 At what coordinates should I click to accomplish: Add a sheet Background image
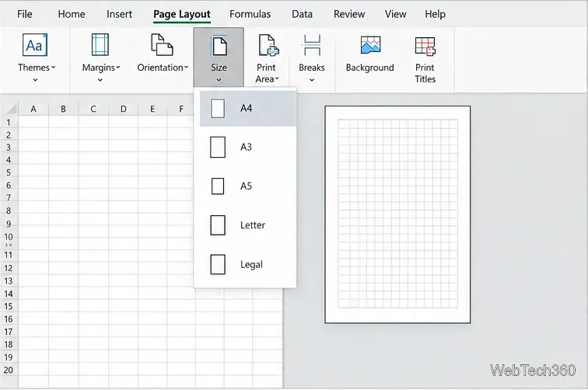[370, 44]
